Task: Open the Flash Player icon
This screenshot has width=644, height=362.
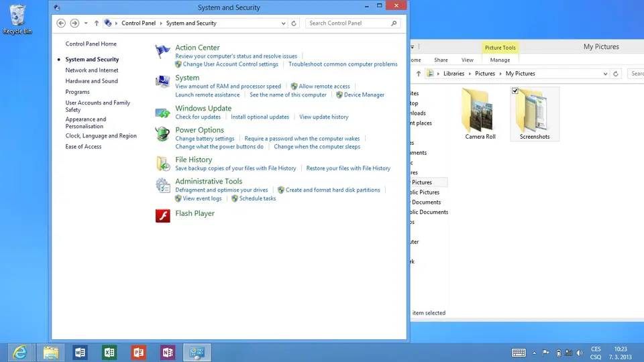Action: point(162,215)
